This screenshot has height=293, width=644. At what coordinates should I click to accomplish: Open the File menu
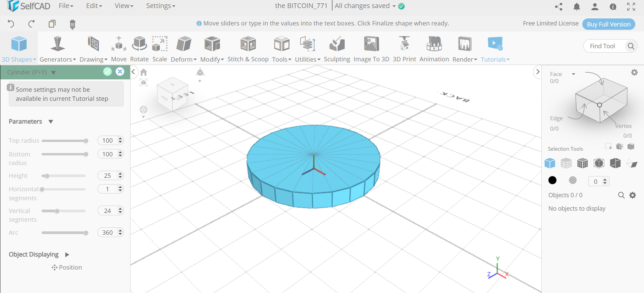[66, 6]
